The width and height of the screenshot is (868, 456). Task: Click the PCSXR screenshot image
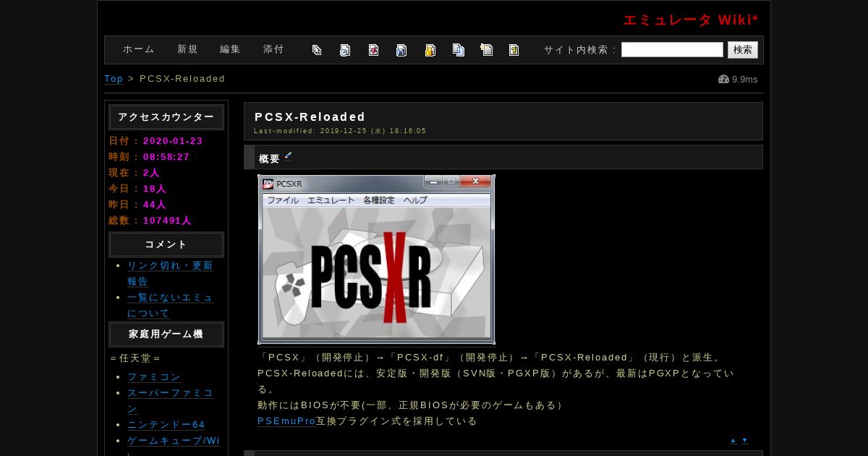click(376, 259)
